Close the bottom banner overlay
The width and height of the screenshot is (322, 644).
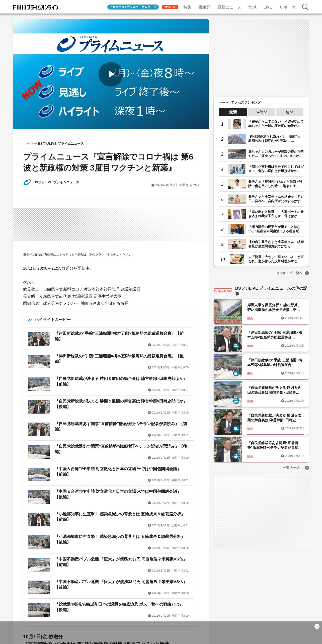317,626
